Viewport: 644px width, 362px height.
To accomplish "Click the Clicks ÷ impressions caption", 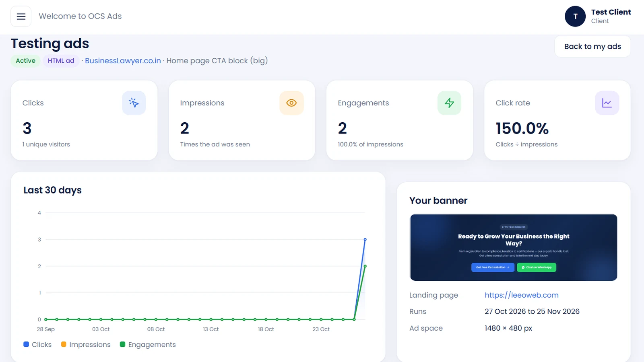I will 526,144.
